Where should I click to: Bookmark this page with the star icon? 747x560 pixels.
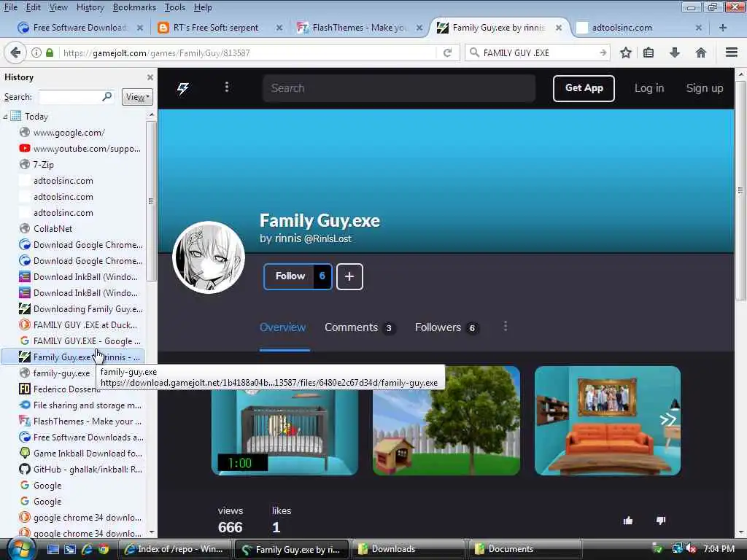625,52
